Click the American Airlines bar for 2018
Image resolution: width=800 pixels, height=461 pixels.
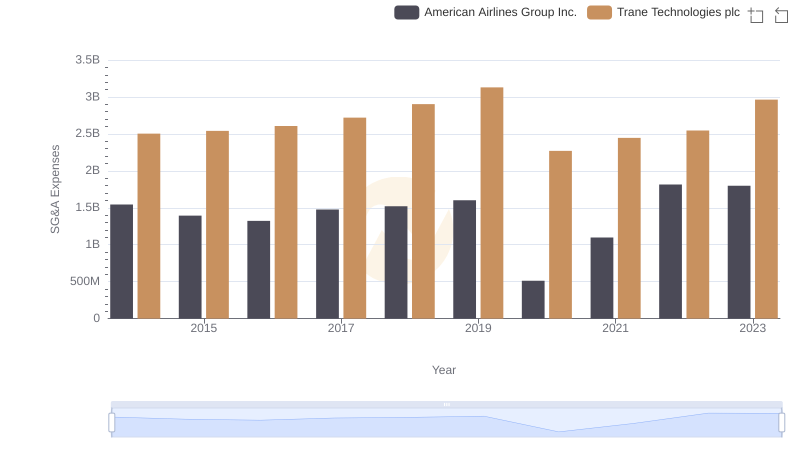[x=396, y=263]
